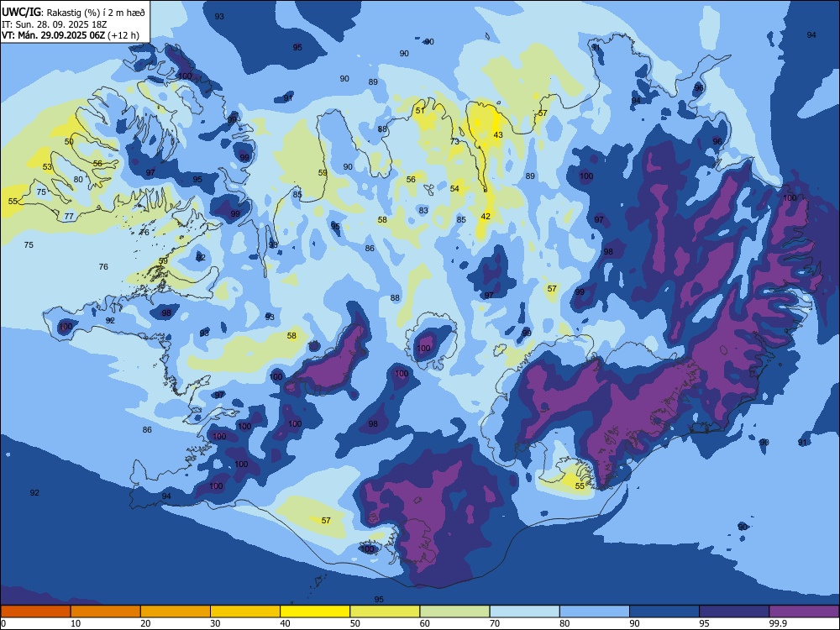This screenshot has width=840, height=630.
Task: Click the title 'UWC/IG: Rakastig (%) í 2 m hæð'
Action: (73, 13)
